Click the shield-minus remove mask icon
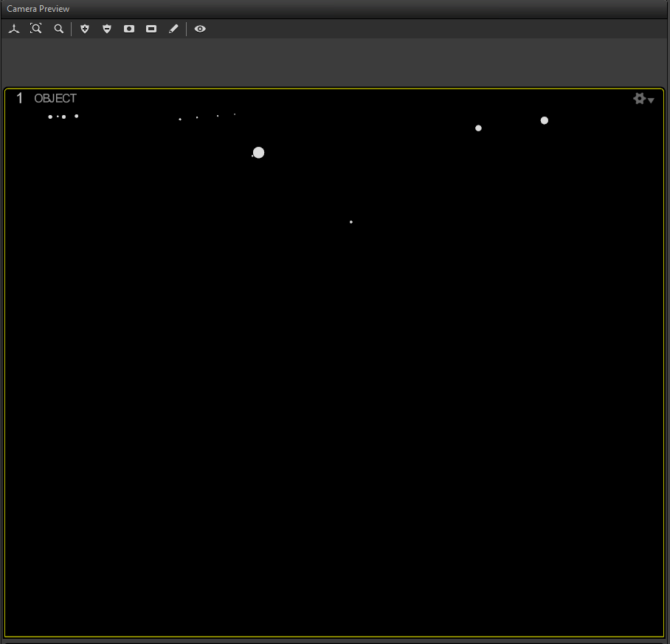 point(107,29)
